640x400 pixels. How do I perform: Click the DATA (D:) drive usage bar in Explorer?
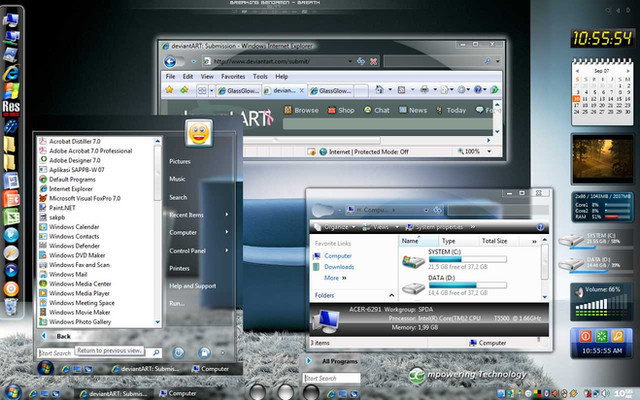click(x=468, y=285)
